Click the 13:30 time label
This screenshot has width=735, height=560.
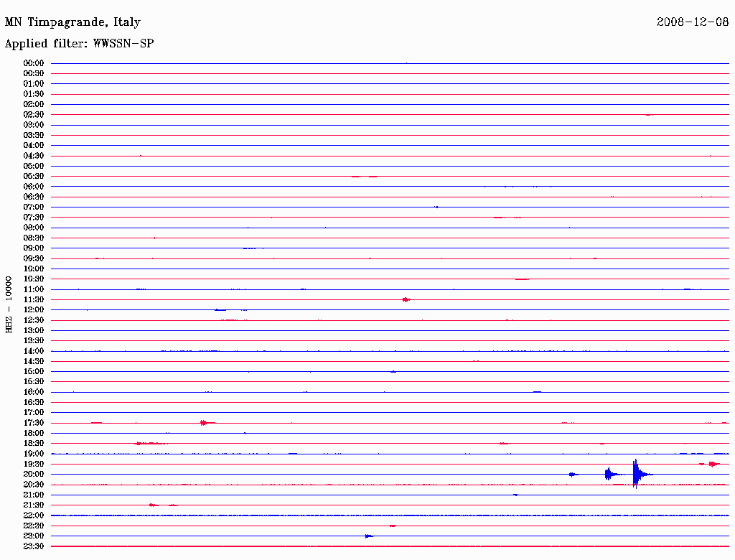pyautogui.click(x=34, y=341)
